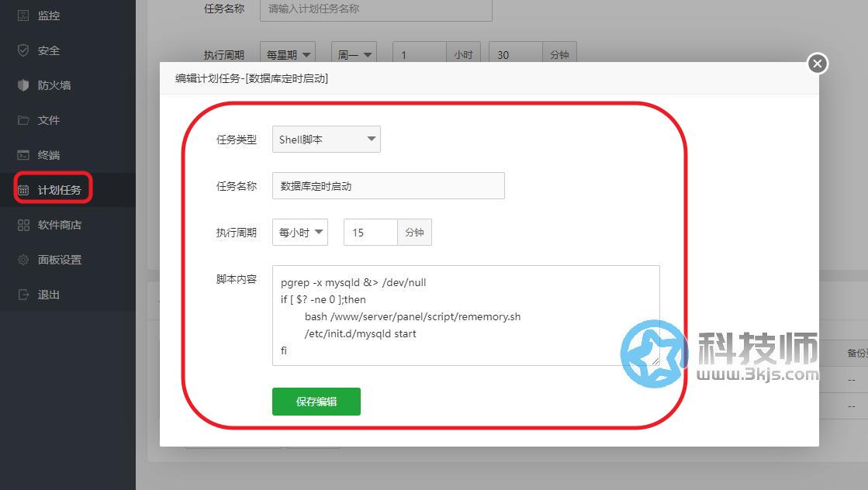868x490 pixels.
Task: Open the 任务类型 Shell脚本 dropdown
Action: coord(326,140)
